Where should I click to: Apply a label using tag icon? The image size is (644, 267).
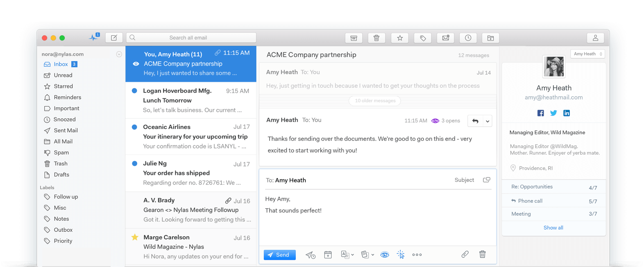pos(423,38)
